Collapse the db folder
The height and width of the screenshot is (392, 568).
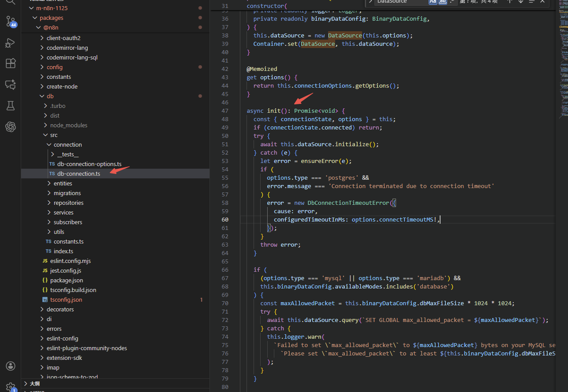click(x=41, y=96)
